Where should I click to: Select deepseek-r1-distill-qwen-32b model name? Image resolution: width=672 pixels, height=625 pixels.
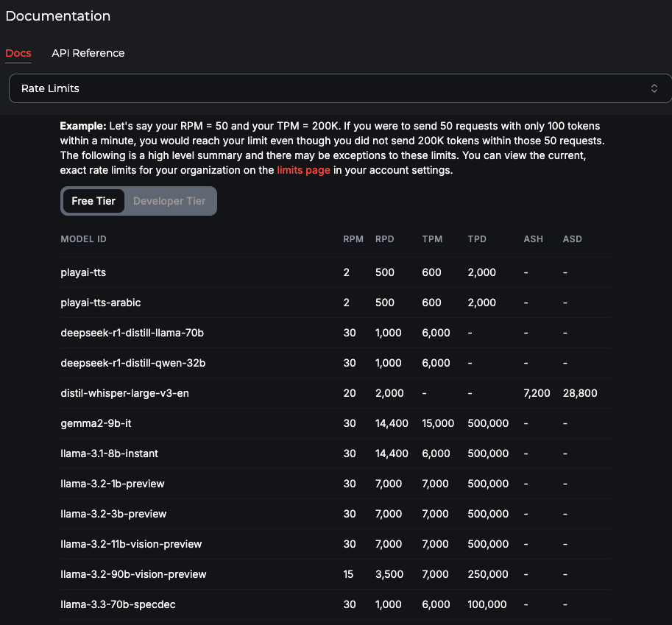coord(133,363)
